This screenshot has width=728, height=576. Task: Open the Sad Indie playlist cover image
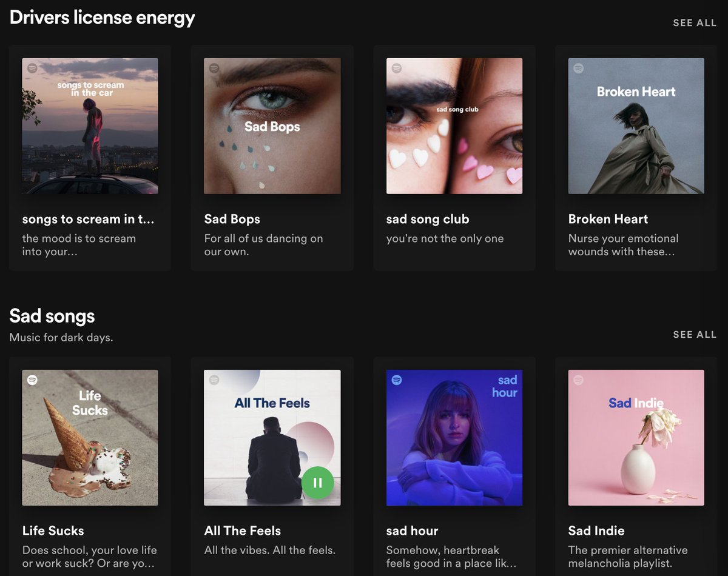[635, 437]
